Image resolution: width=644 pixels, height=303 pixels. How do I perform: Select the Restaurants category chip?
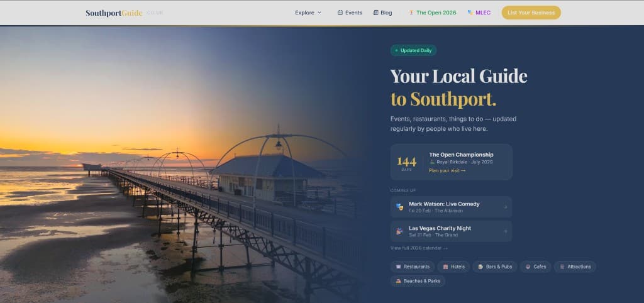click(x=413, y=267)
